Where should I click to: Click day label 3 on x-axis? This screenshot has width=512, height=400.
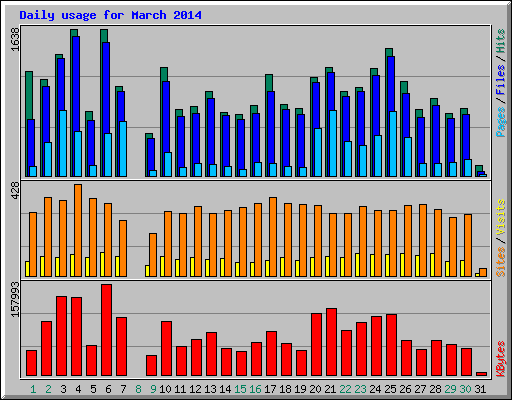pos(63,389)
